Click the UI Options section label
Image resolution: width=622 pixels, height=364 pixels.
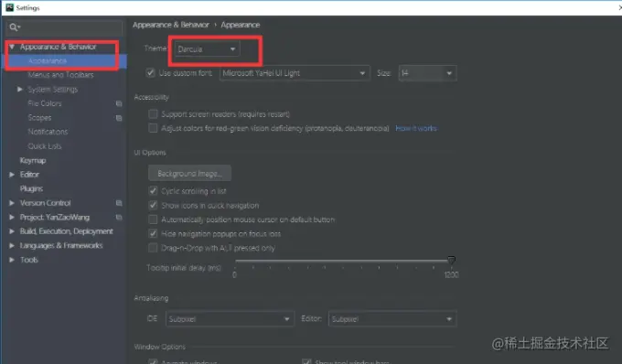point(150,152)
